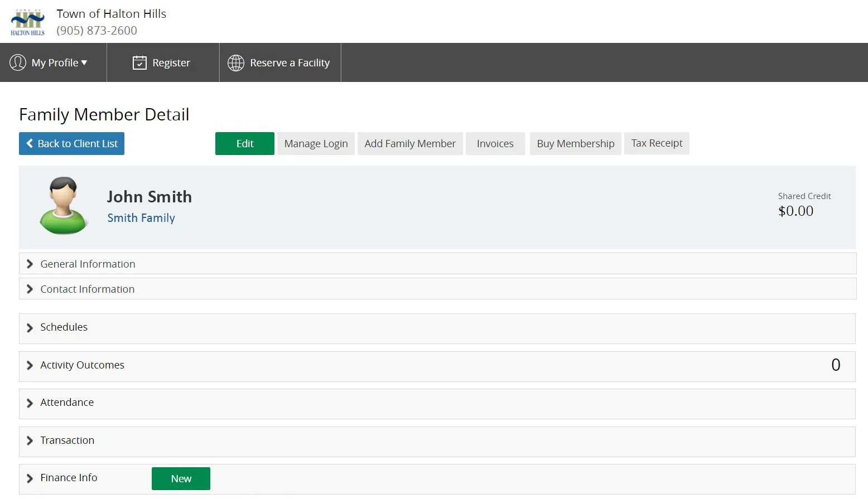Click the My Profile user silhouette icon
The image size is (868, 499).
[x=18, y=62]
